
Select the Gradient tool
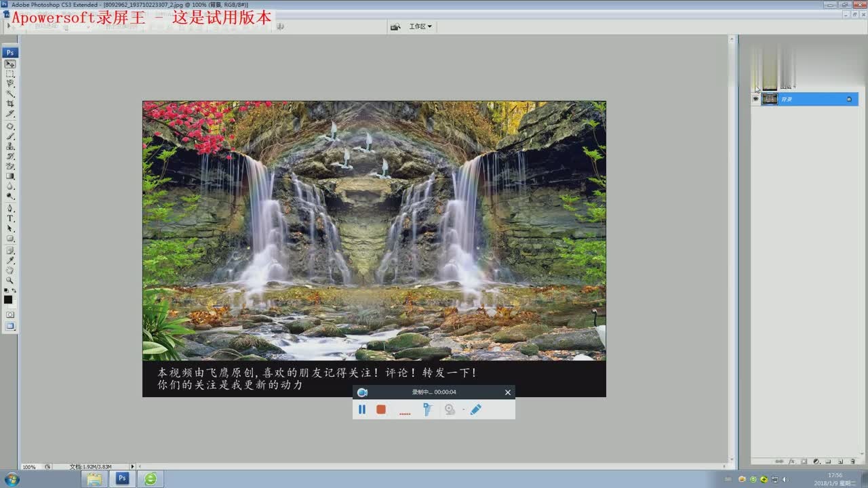(x=10, y=176)
